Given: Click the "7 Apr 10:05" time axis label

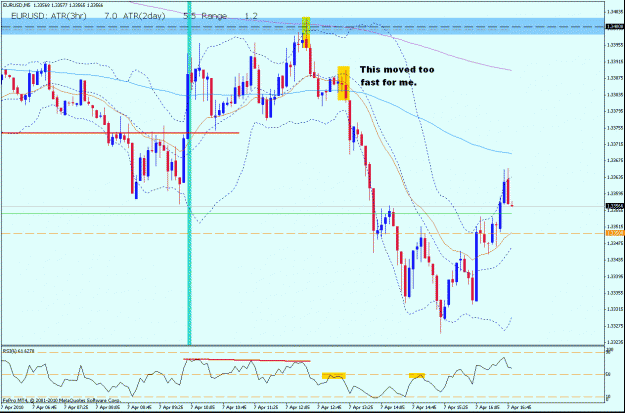Looking at the screenshot, I should coord(202,408).
